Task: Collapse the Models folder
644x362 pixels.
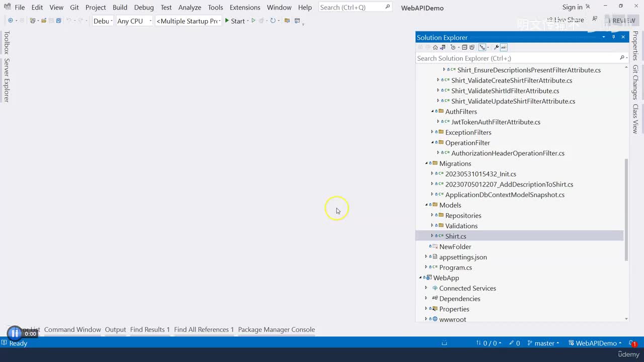Action: pos(427,205)
